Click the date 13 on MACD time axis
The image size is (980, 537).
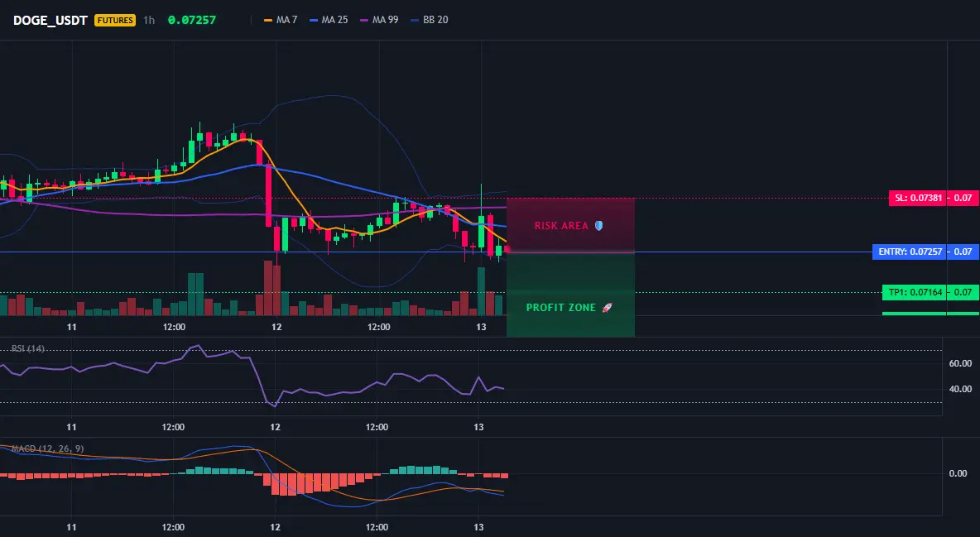click(478, 527)
